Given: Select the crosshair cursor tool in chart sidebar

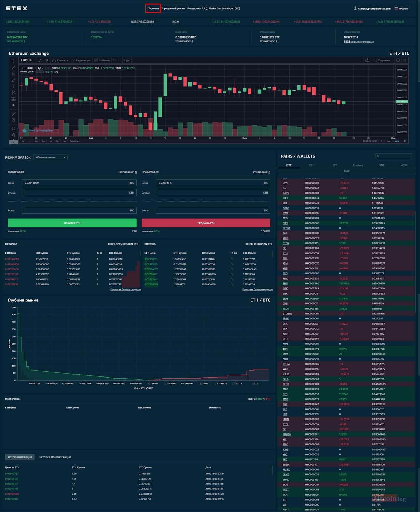Looking at the screenshot, I should click(14, 61).
